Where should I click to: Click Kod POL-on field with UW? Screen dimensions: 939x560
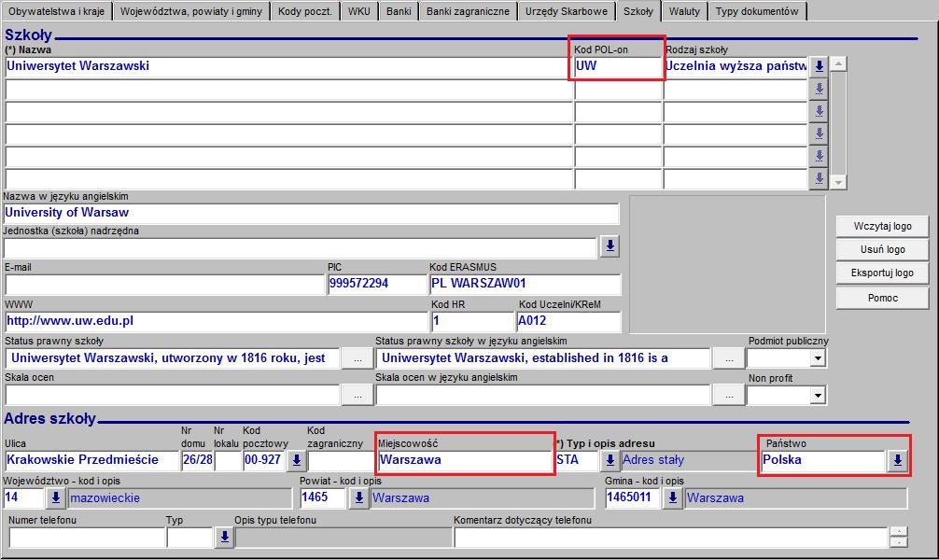click(618, 66)
